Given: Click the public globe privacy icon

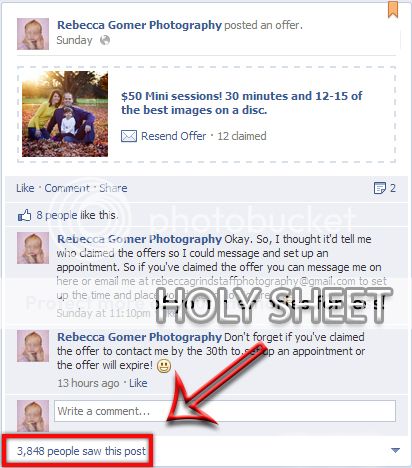Looking at the screenshot, I should pos(105,40).
